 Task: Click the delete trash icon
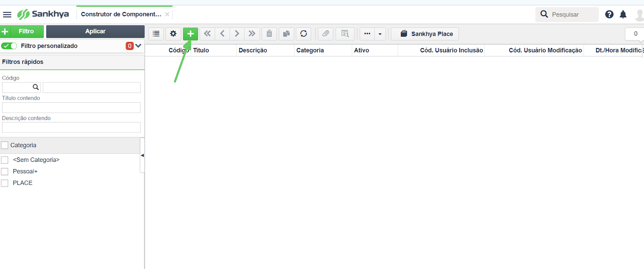pyautogui.click(x=269, y=34)
